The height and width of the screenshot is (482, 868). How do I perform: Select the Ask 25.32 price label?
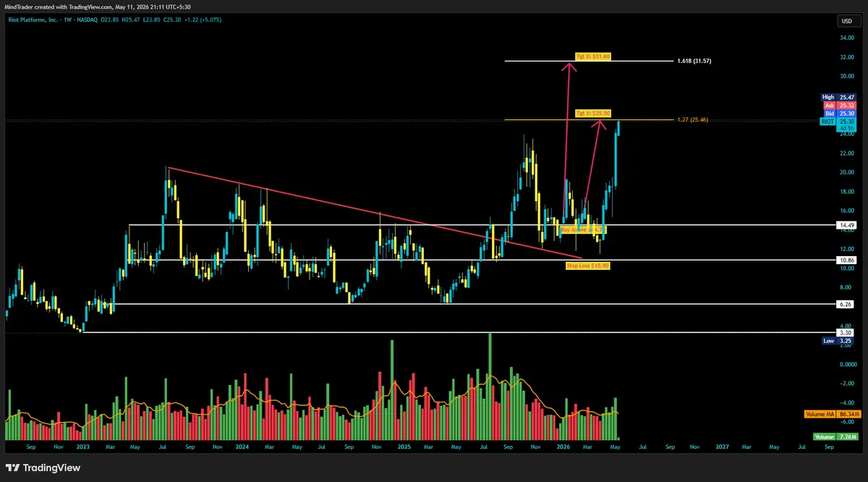click(839, 106)
